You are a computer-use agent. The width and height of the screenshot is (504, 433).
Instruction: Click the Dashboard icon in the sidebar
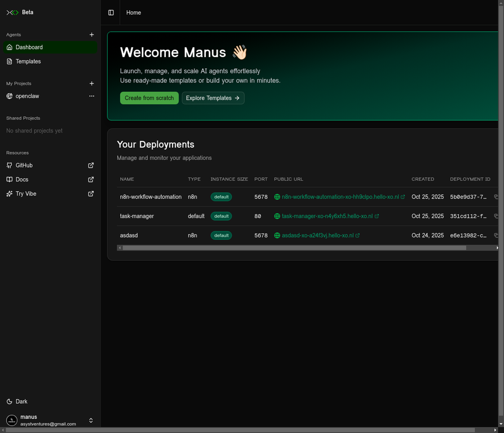10,47
